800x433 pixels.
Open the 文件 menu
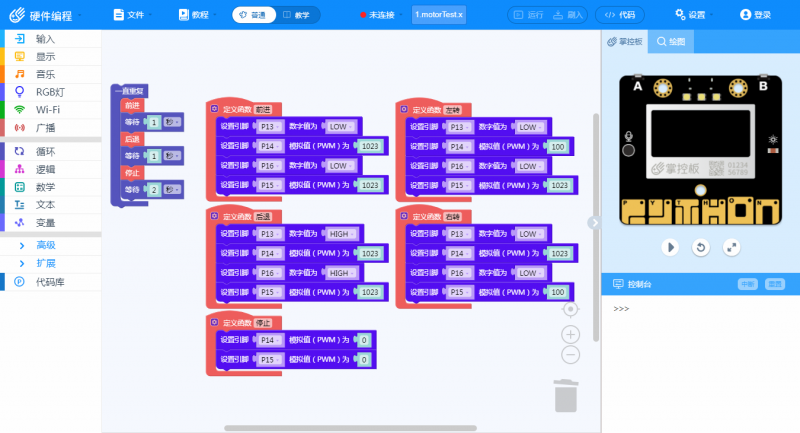(129, 15)
